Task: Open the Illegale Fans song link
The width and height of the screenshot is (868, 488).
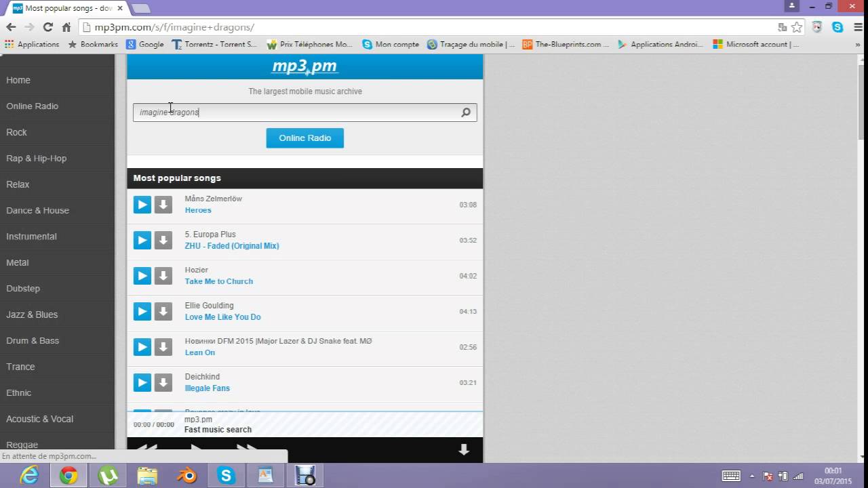Action: 208,388
